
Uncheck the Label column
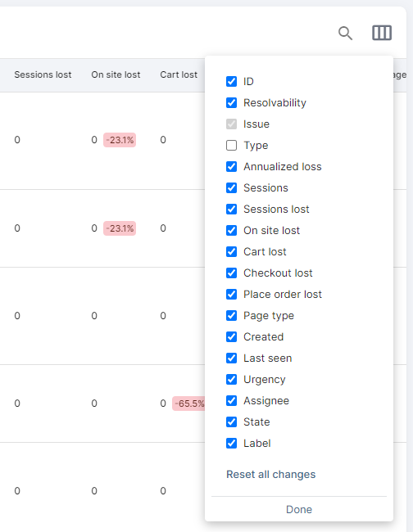pos(231,443)
